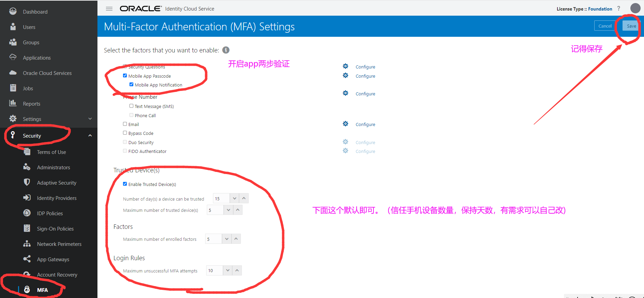Click the Settings gear icon in sidebar
The height and width of the screenshot is (298, 644).
point(13,119)
